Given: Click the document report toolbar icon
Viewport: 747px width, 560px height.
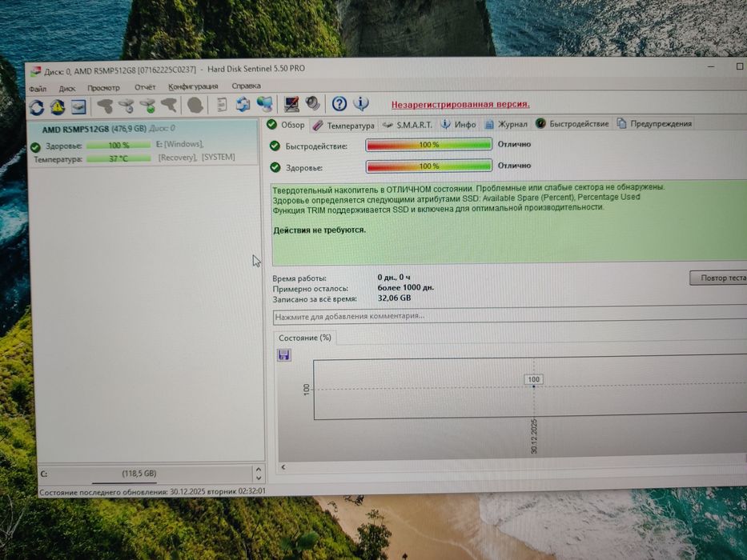Looking at the screenshot, I should [x=222, y=104].
